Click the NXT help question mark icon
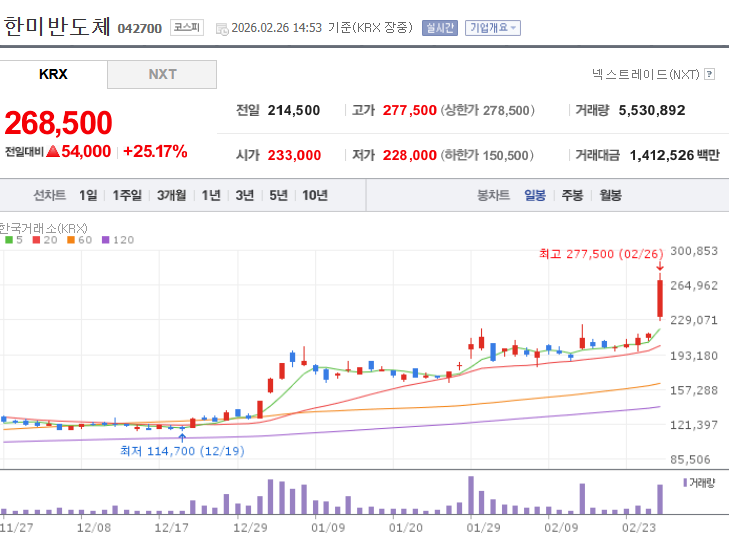The width and height of the screenshot is (729, 537). tap(709, 74)
